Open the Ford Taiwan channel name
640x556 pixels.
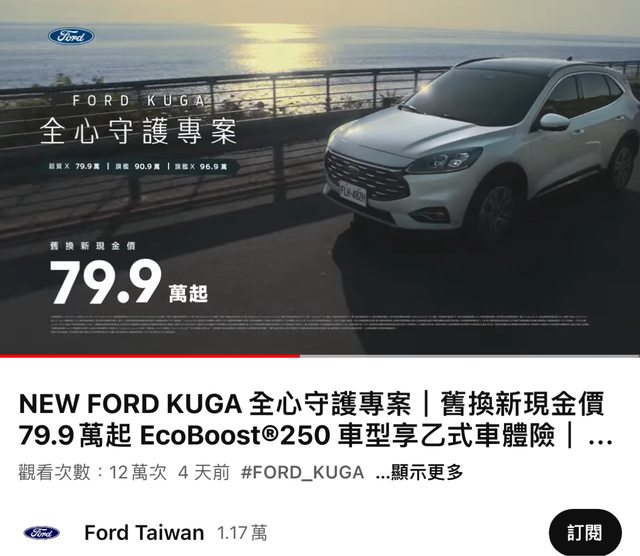pyautogui.click(x=144, y=533)
